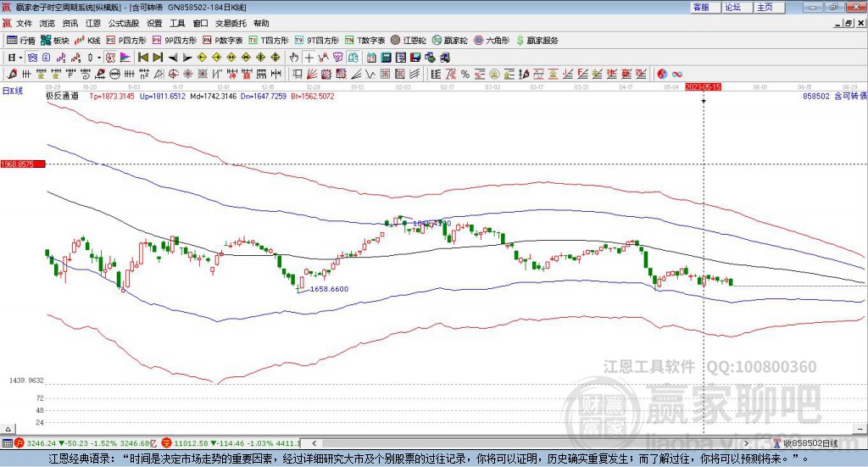Open the P四方形 tool
Image resolution: width=868 pixels, height=467 pixels.
tap(126, 41)
